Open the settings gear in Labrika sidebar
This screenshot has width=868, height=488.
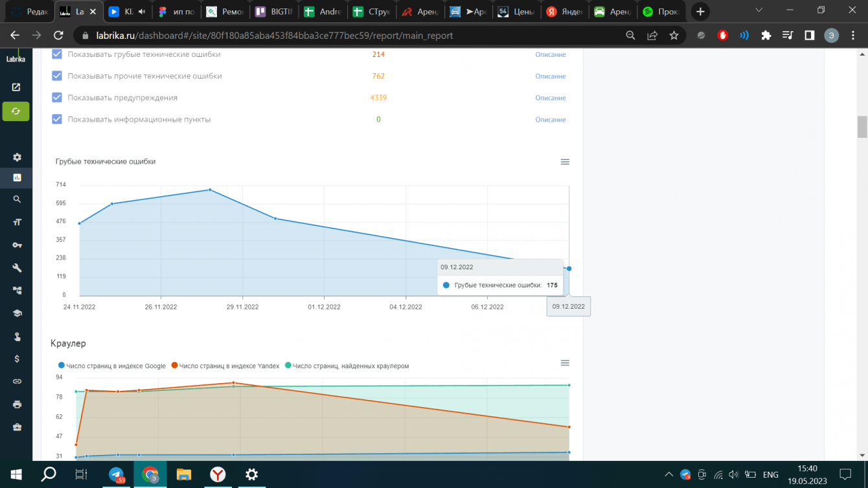click(x=17, y=157)
